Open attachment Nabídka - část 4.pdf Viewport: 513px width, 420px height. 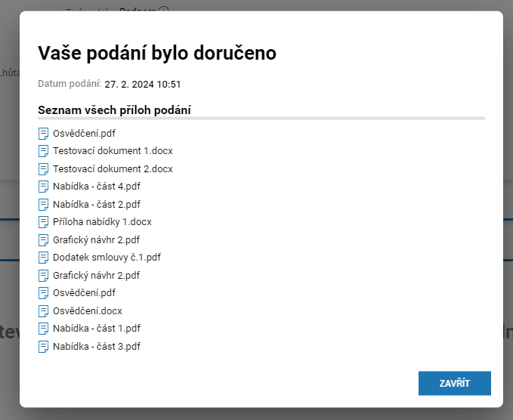coord(97,187)
